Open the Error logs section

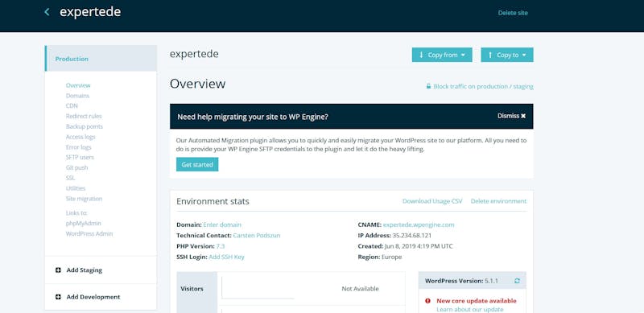[x=78, y=147]
